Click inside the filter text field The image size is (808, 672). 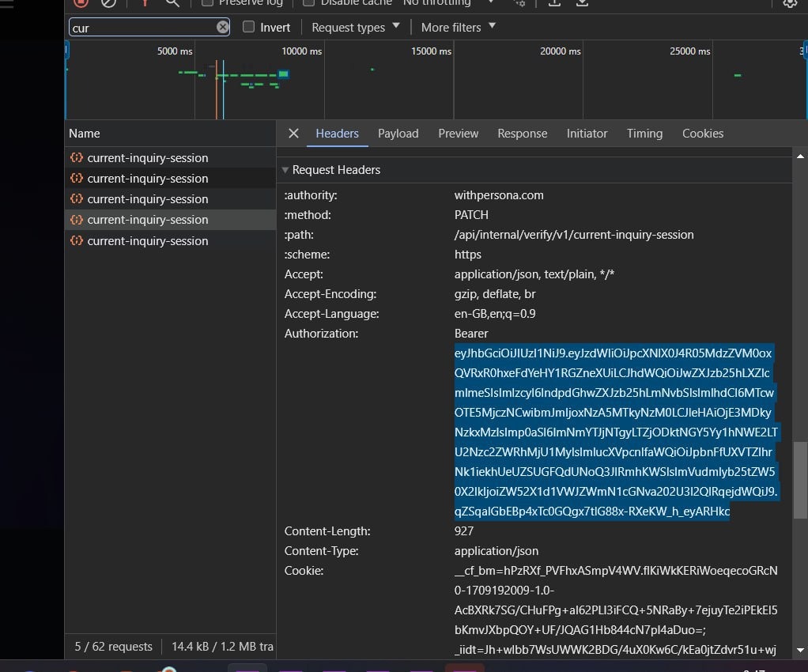point(141,28)
